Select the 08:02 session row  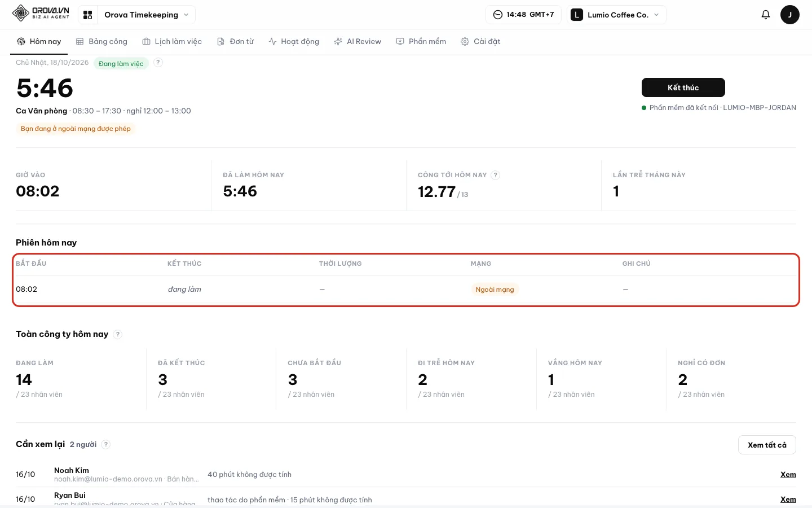click(x=406, y=290)
